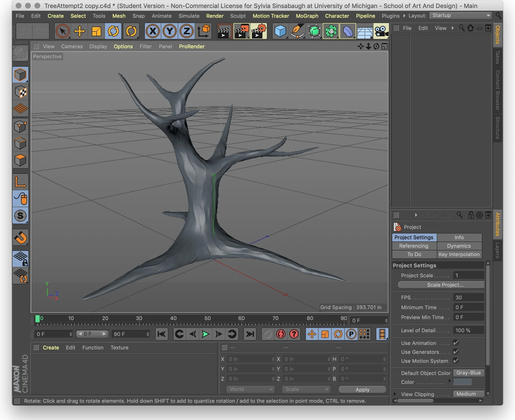
Task: Open the MoGraph menu
Action: [x=307, y=16]
